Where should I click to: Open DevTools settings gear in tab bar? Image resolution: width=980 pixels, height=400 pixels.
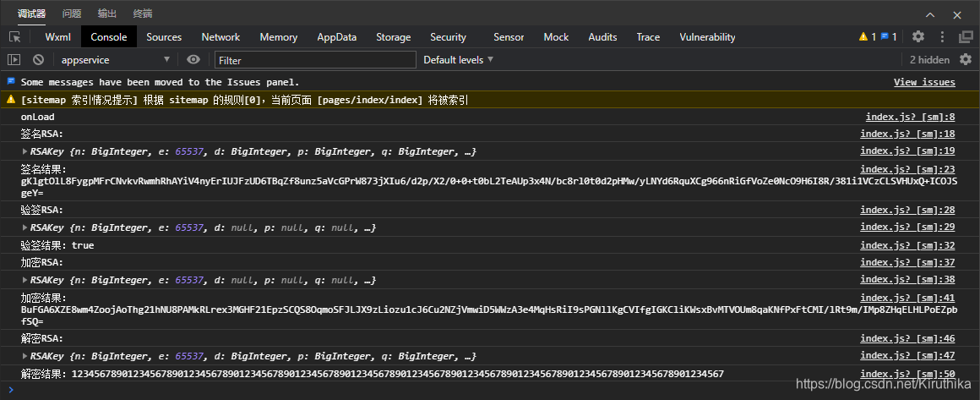point(917,36)
